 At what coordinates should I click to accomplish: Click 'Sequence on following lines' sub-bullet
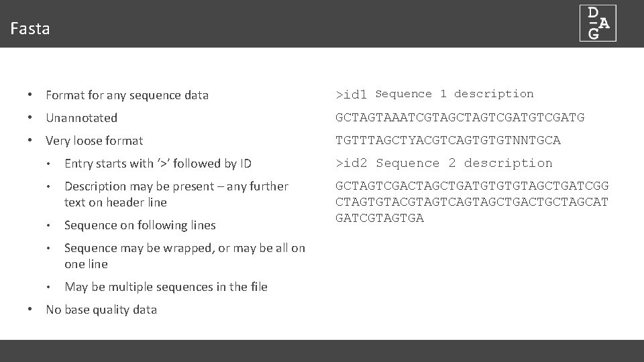tap(140, 225)
